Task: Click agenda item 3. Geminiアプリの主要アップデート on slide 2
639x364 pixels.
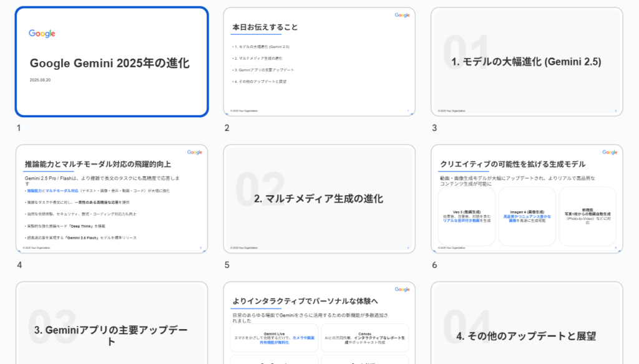Action: pyautogui.click(x=263, y=70)
